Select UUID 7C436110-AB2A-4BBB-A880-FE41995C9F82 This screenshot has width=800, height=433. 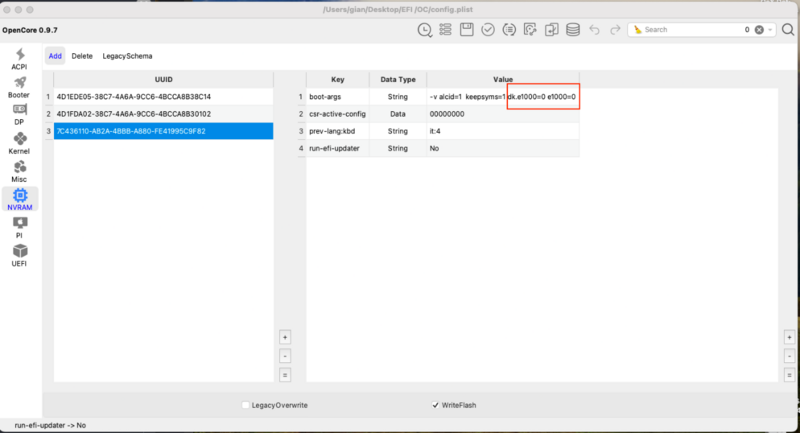(x=163, y=131)
